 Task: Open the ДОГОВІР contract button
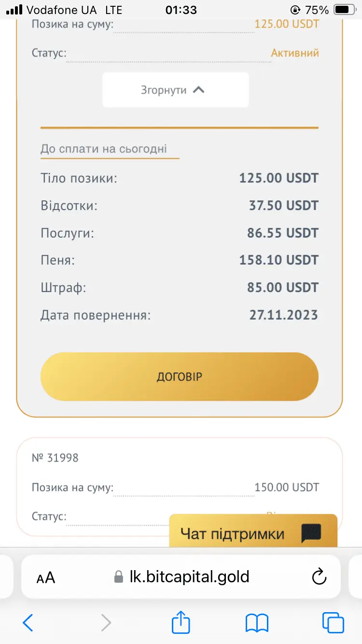[179, 377]
